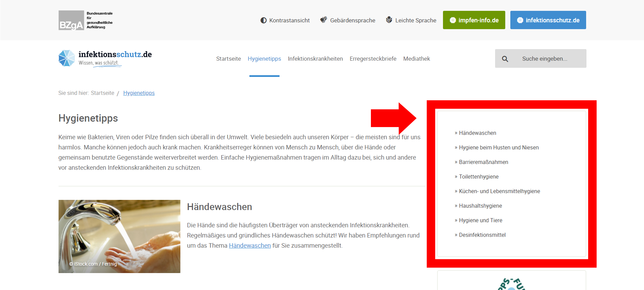Click the BZgA logo
This screenshot has width=644, height=290.
click(86, 20)
